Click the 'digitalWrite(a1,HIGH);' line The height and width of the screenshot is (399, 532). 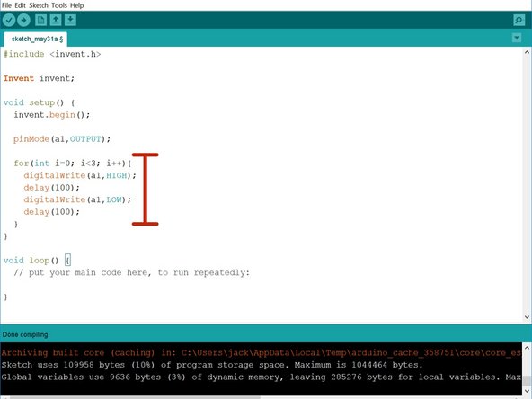80,175
